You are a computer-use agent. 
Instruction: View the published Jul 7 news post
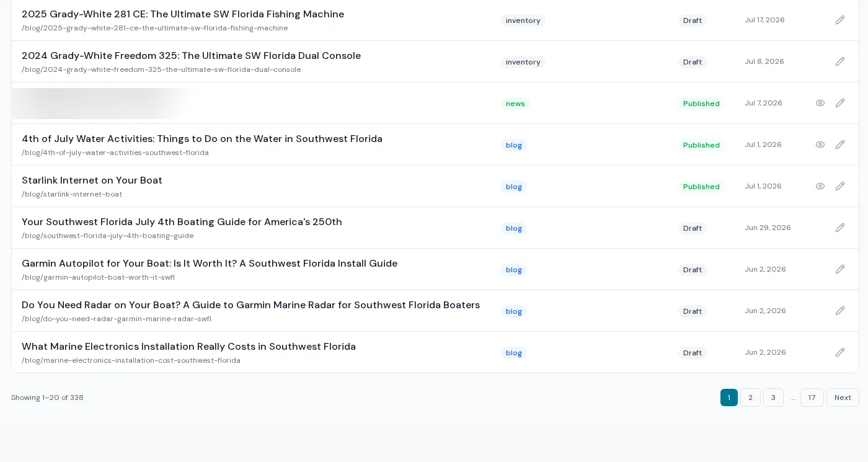click(820, 103)
